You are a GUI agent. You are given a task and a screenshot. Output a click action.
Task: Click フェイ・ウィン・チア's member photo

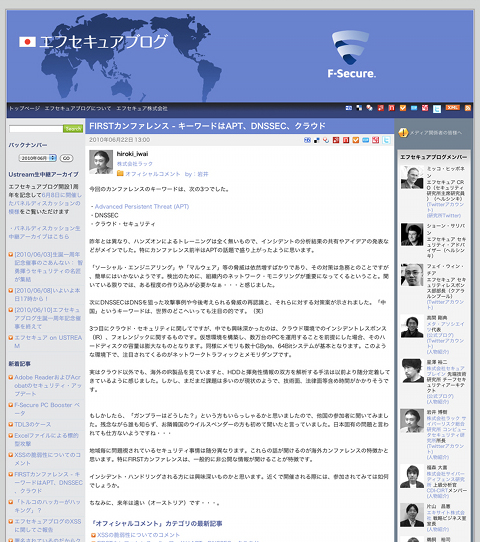point(412,275)
